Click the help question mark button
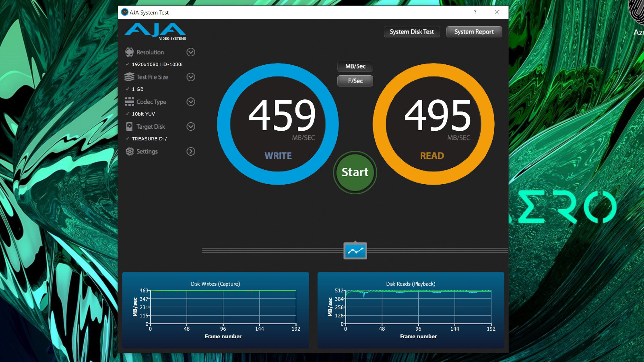 click(475, 12)
